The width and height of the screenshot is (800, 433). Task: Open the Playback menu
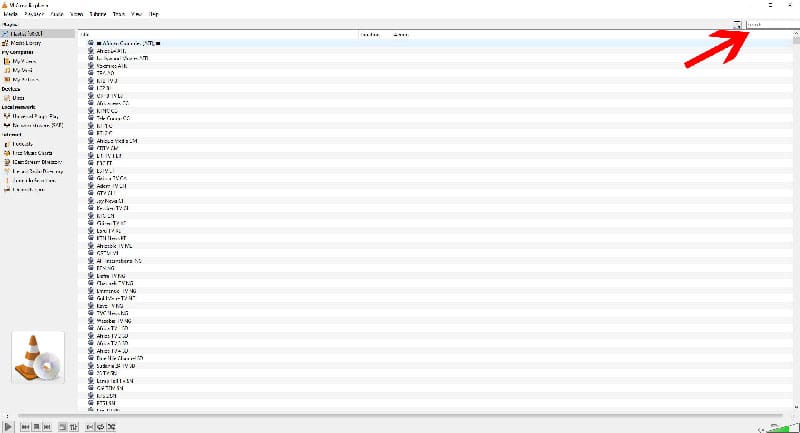click(x=34, y=14)
